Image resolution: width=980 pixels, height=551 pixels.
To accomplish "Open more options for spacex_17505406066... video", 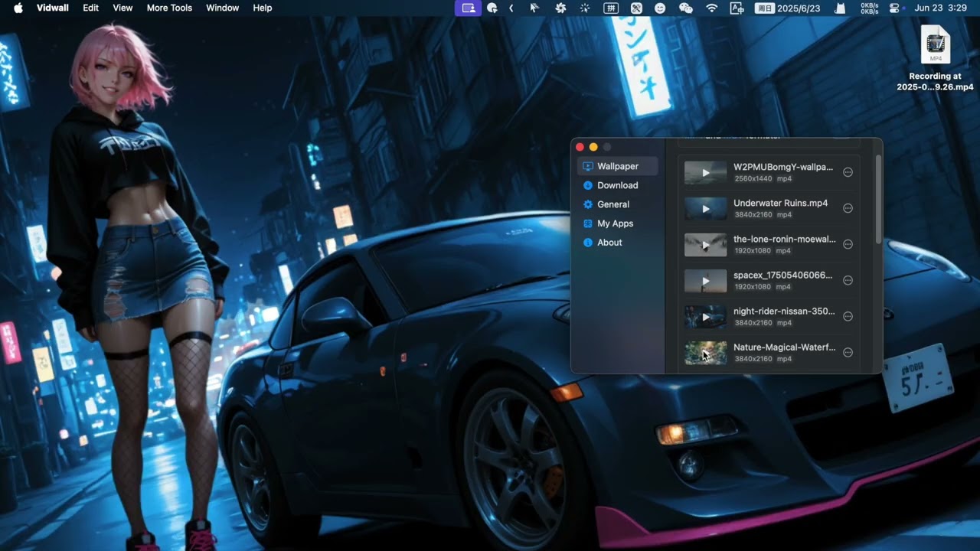I will [848, 280].
